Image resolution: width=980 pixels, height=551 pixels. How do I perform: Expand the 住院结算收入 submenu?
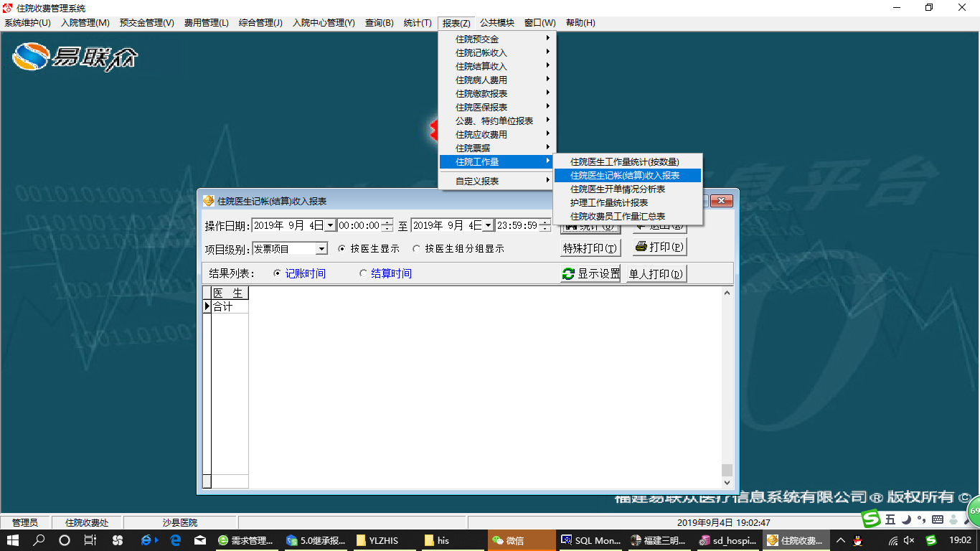click(x=496, y=66)
